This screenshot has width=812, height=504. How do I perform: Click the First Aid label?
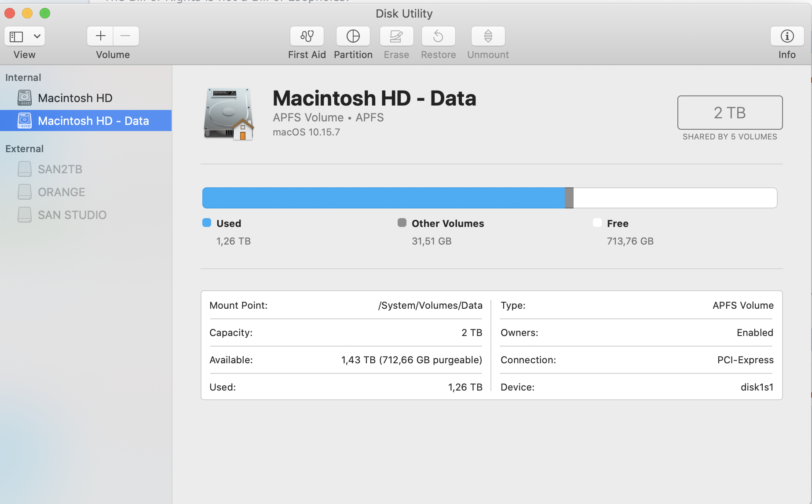(x=307, y=55)
